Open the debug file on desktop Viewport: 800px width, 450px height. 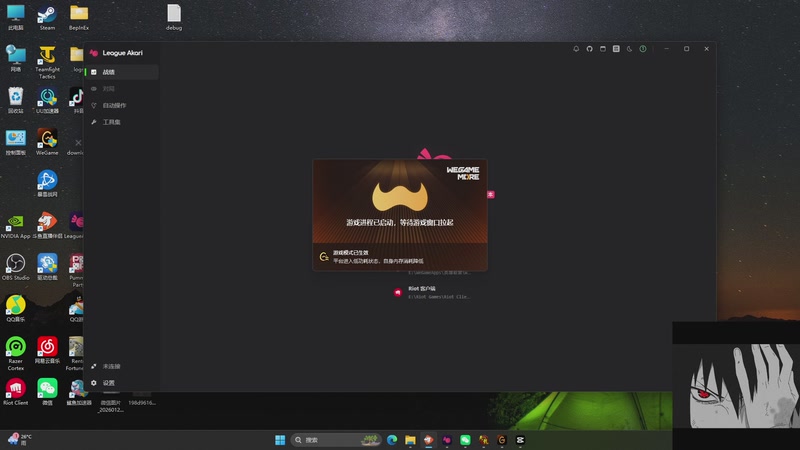[173, 18]
